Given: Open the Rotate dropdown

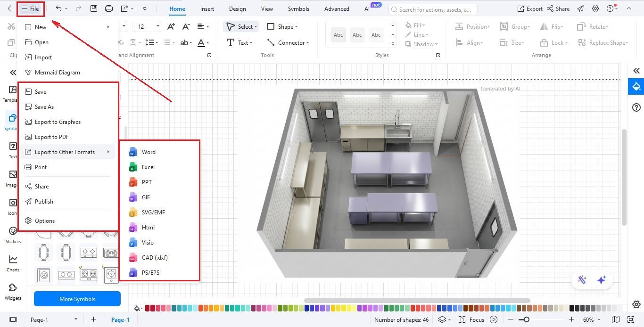Looking at the screenshot, I should 593,27.
